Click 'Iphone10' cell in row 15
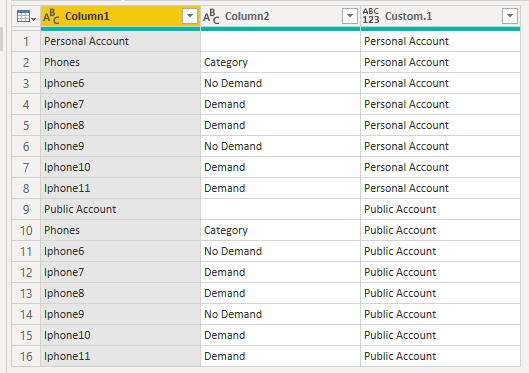 click(120, 335)
